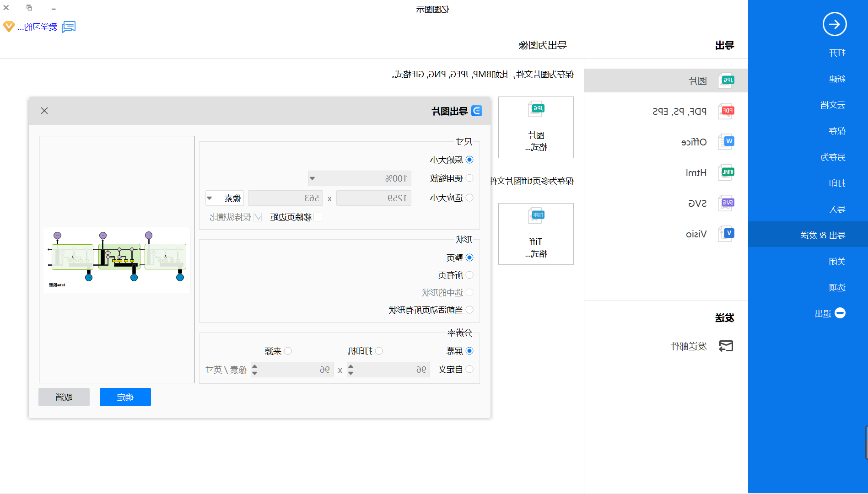Open 云文档 in the sidebar menu
Image resolution: width=868 pixels, height=494 pixels.
pos(833,105)
